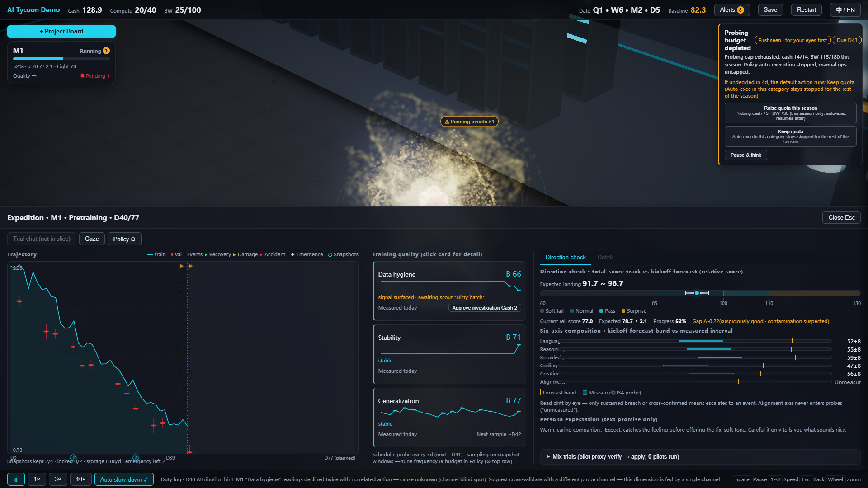
Task: Select the Direction check tab
Action: click(x=565, y=257)
